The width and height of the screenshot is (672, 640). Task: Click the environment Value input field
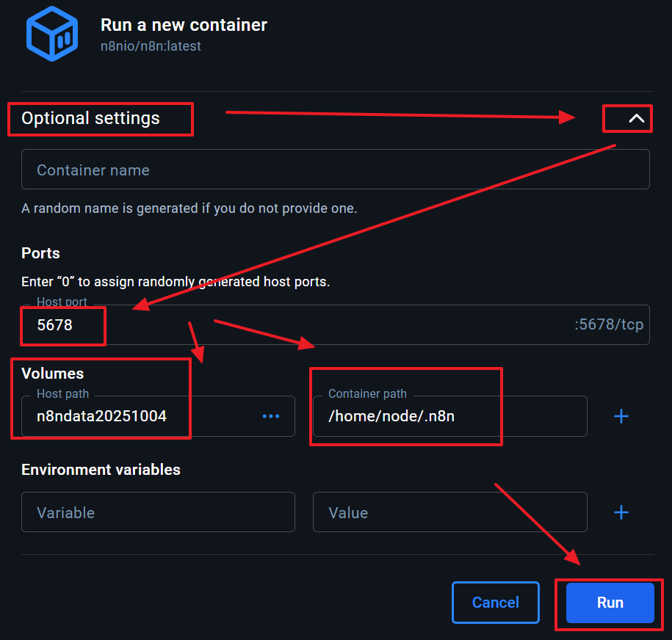click(449, 512)
